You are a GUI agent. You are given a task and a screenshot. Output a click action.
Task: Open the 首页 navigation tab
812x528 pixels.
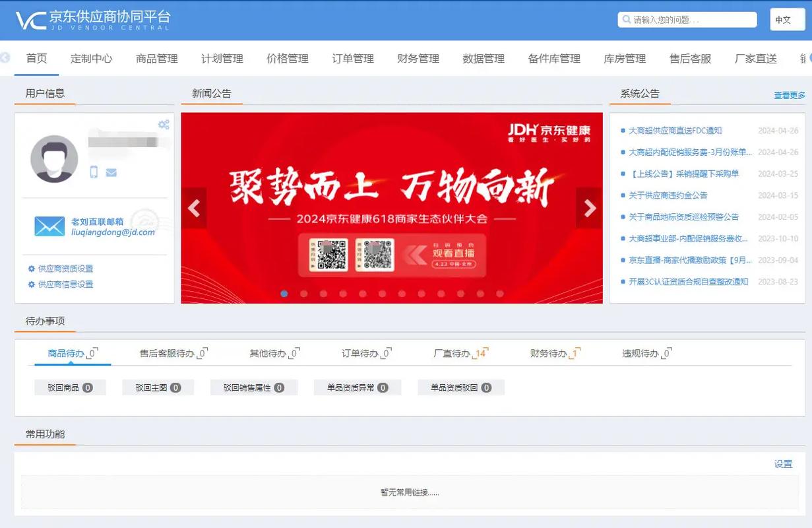pos(37,58)
